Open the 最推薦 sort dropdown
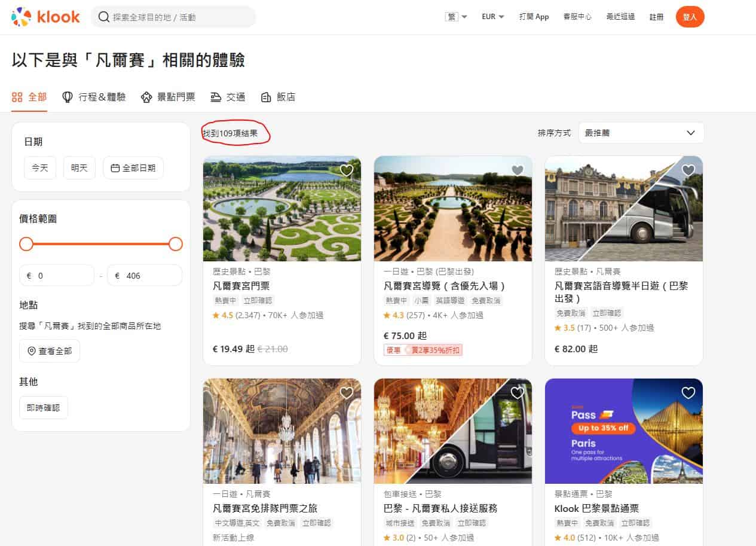 pos(641,133)
